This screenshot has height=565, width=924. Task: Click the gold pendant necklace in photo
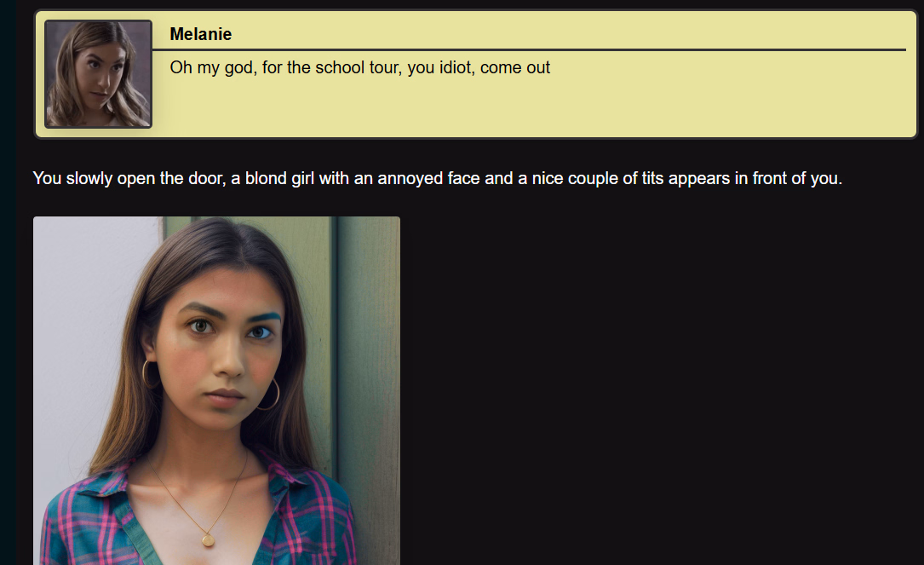pyautogui.click(x=208, y=539)
